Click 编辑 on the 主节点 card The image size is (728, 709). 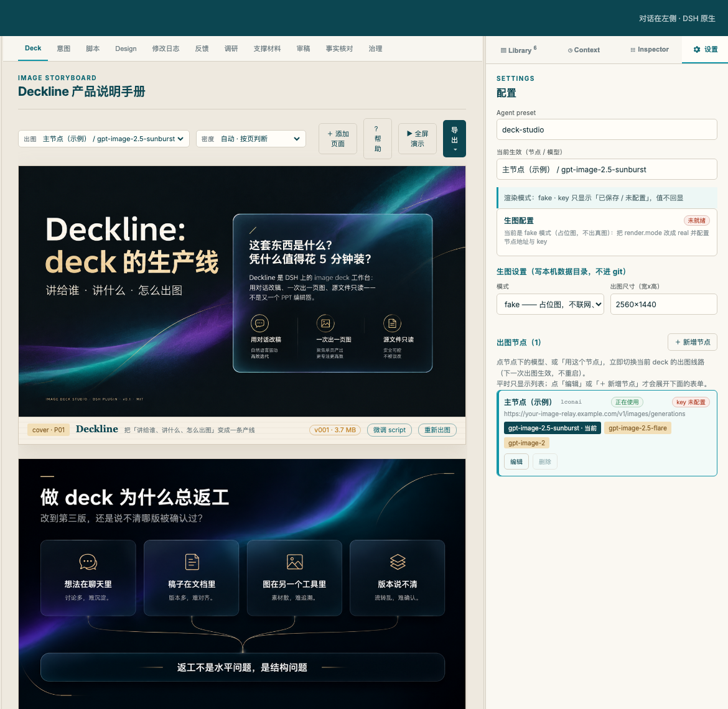(x=516, y=461)
